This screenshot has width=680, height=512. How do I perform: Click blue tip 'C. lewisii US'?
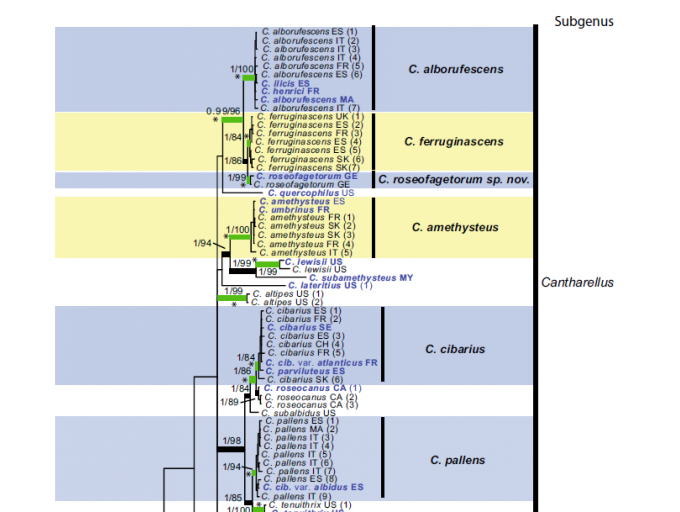(x=314, y=262)
